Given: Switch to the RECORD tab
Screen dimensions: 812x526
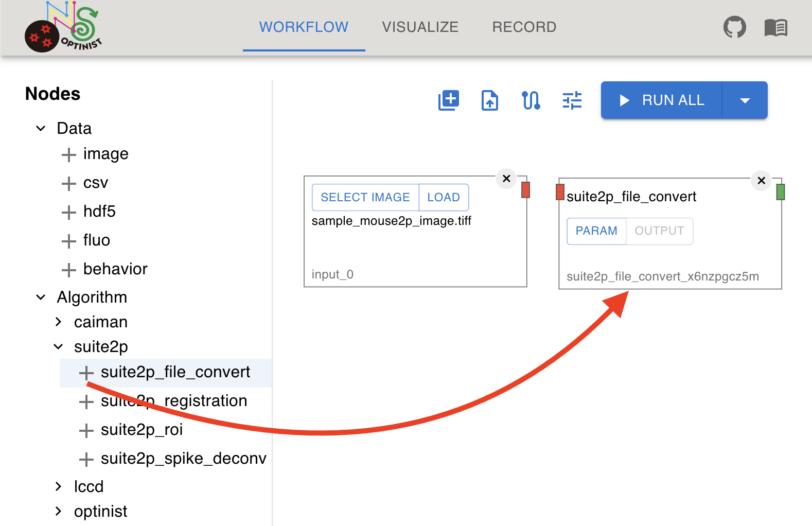Looking at the screenshot, I should tap(524, 27).
